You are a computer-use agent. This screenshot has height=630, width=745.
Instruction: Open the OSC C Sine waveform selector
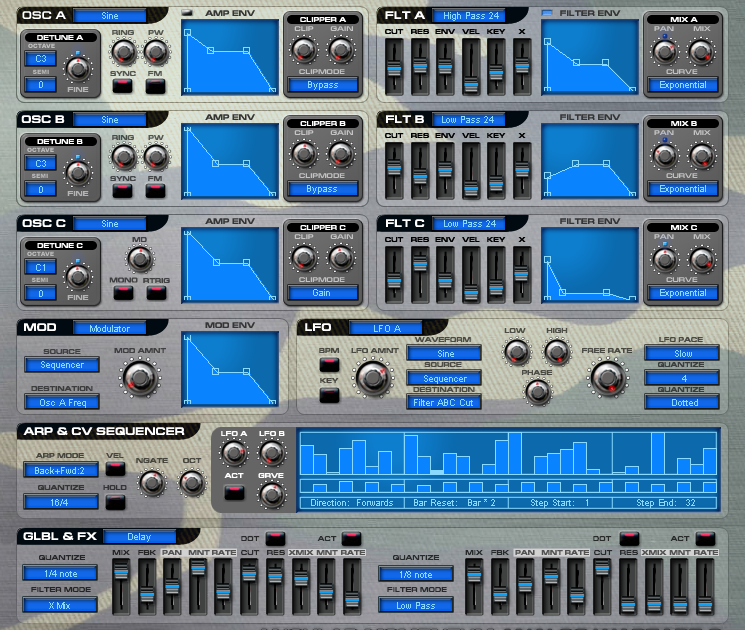[x=110, y=223]
